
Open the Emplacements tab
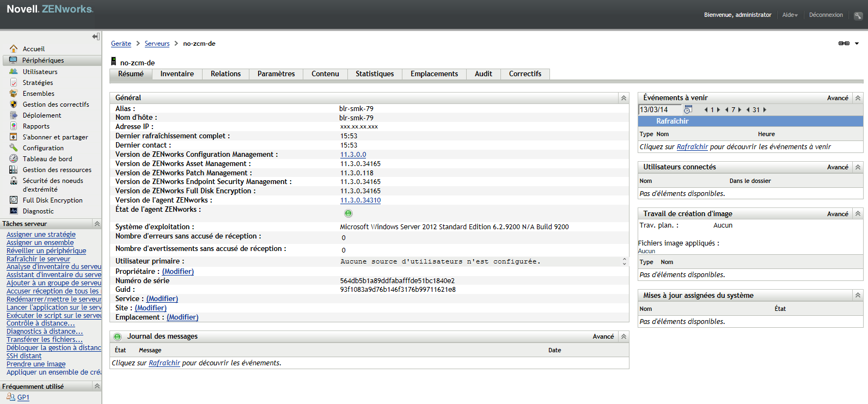click(x=434, y=74)
